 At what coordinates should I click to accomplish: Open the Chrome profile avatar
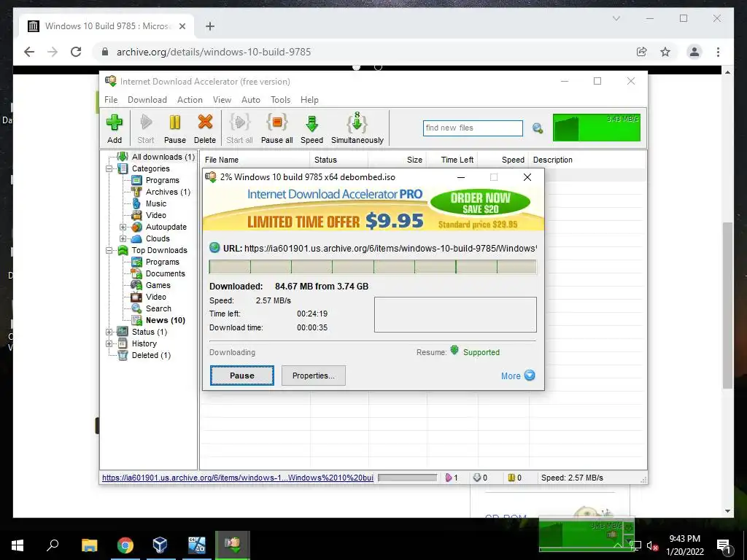(x=694, y=52)
